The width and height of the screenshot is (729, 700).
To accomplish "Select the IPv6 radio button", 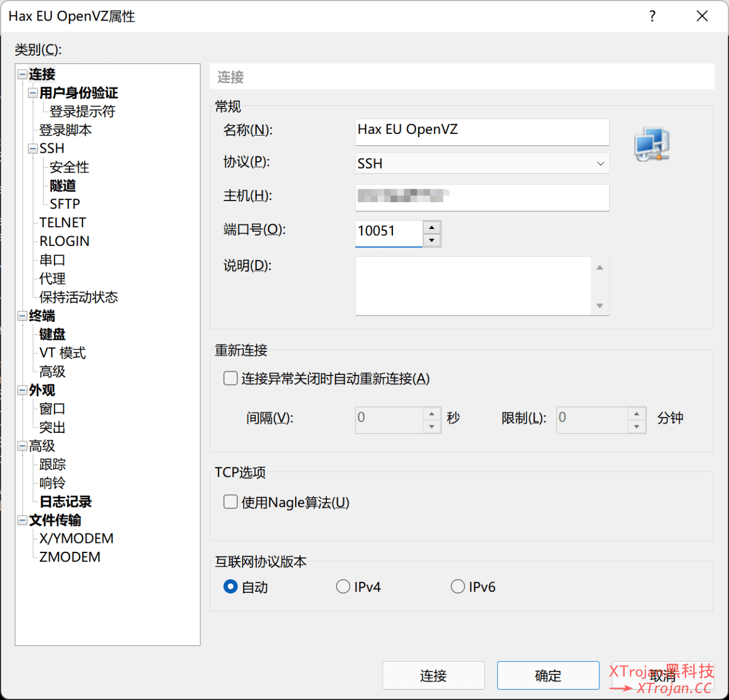I will [458, 586].
